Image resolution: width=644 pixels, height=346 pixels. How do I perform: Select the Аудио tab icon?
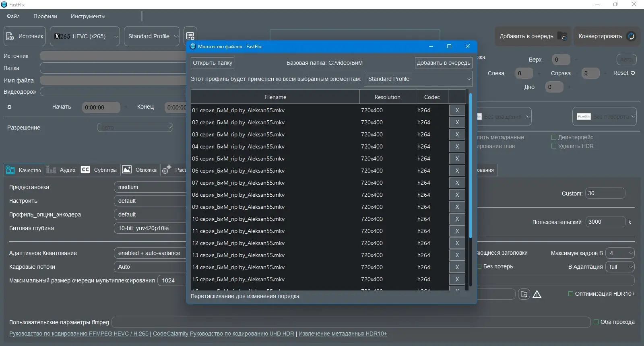[x=51, y=170]
